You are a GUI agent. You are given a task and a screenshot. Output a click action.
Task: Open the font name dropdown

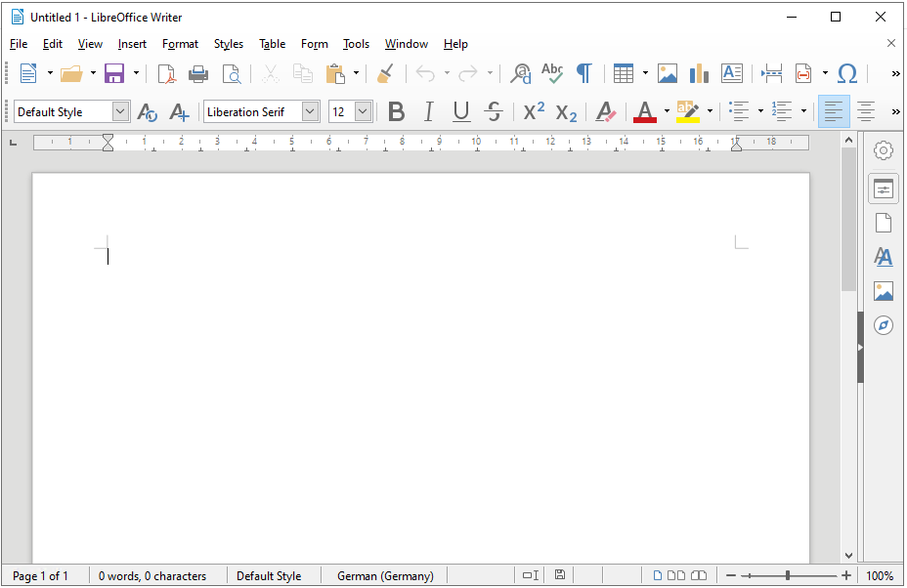309,110
